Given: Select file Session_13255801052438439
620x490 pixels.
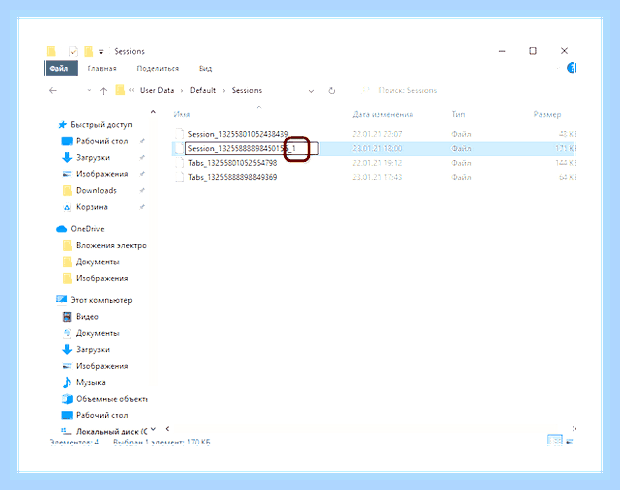Looking at the screenshot, I should click(x=238, y=134).
